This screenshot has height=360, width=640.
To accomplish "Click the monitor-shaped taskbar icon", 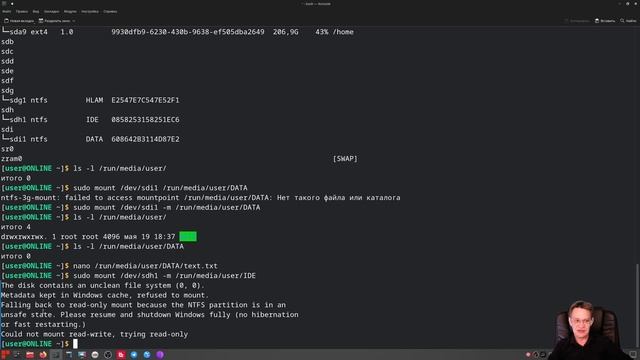I will (x=82, y=355).
